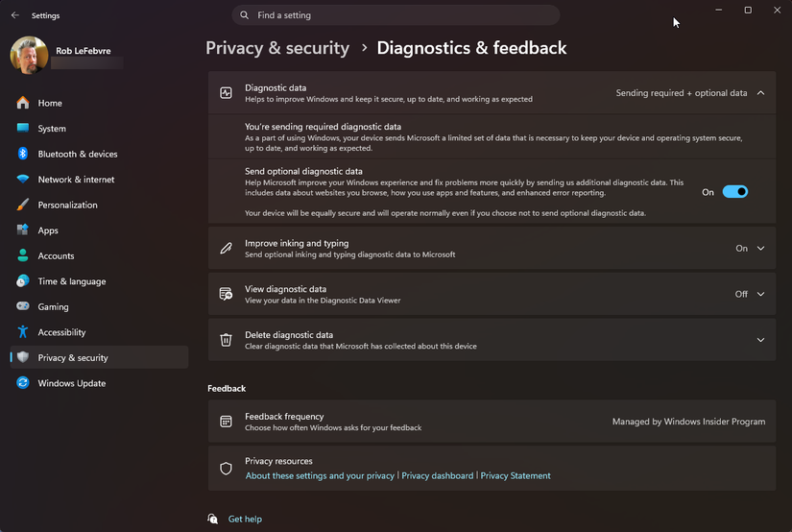The height and width of the screenshot is (532, 792).
Task: Go back to Privacy & security breadcrumb
Action: click(x=277, y=48)
